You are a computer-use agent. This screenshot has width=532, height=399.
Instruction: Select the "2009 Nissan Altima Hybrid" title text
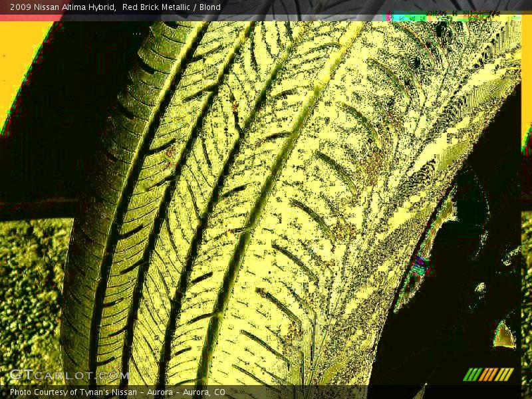(63, 7)
